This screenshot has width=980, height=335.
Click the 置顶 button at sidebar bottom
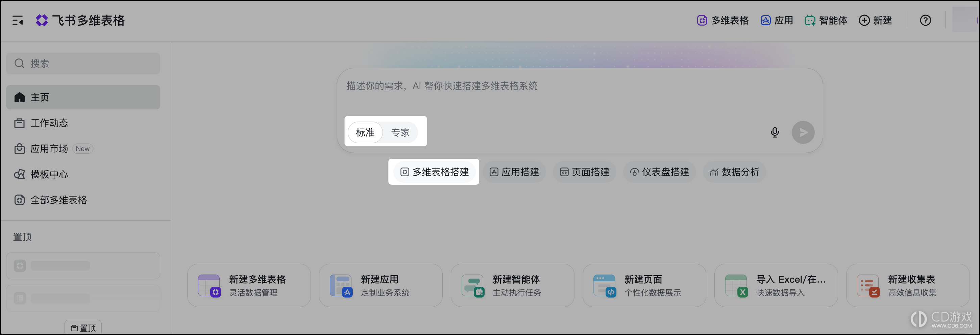click(x=83, y=328)
